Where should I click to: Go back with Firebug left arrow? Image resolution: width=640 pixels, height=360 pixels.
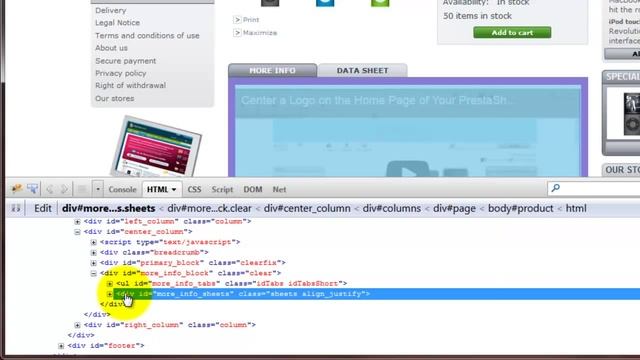click(50, 189)
